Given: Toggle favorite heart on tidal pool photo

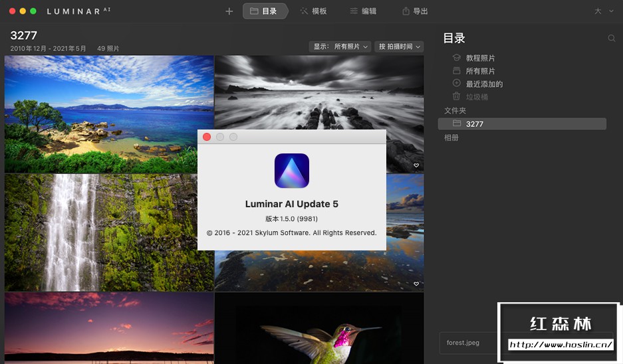Looking at the screenshot, I should click(x=416, y=284).
